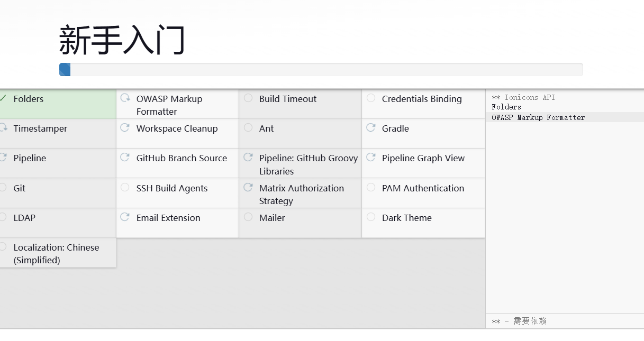Click the Ionicons API log entry

(523, 97)
